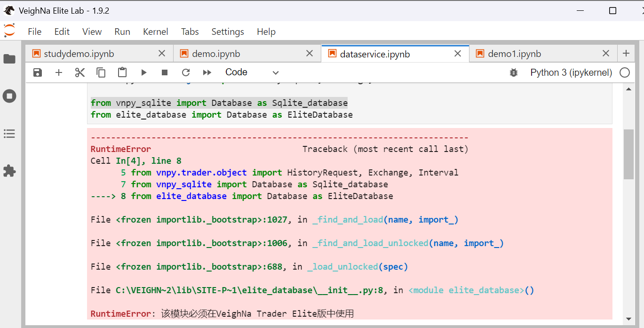The height and width of the screenshot is (328, 644).
Task: Cut the selected cell using the scissors icon
Action: 80,72
